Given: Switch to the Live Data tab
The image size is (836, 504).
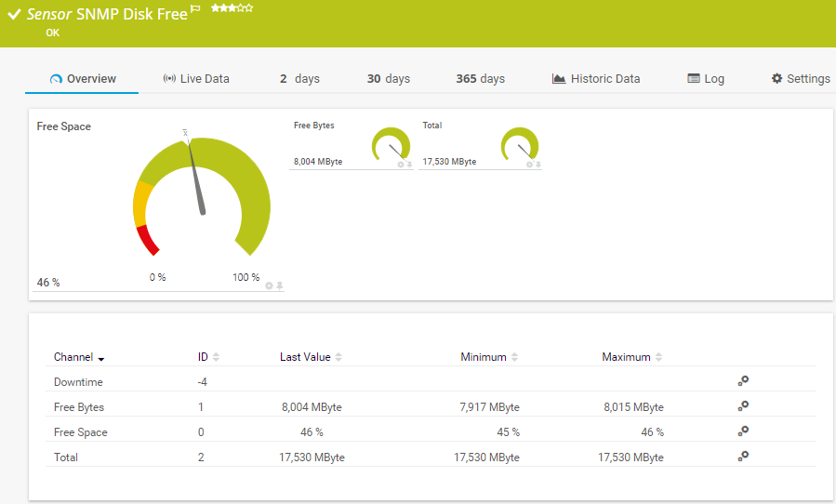Looking at the screenshot, I should [195, 79].
